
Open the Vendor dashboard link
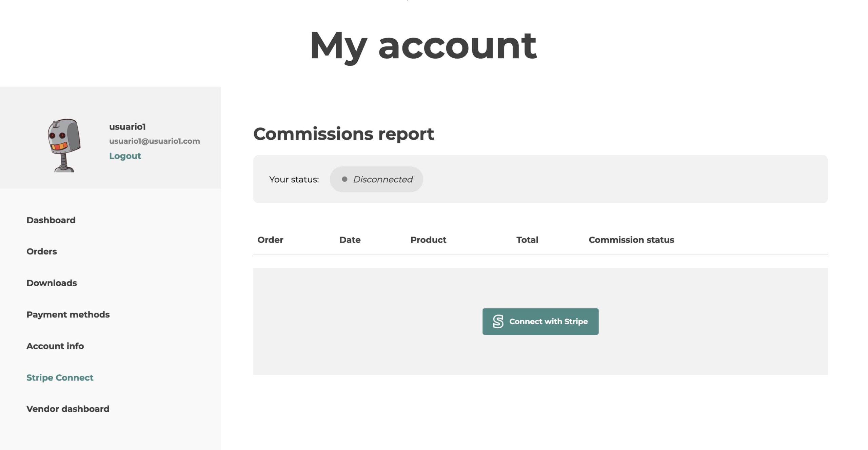pos(68,409)
